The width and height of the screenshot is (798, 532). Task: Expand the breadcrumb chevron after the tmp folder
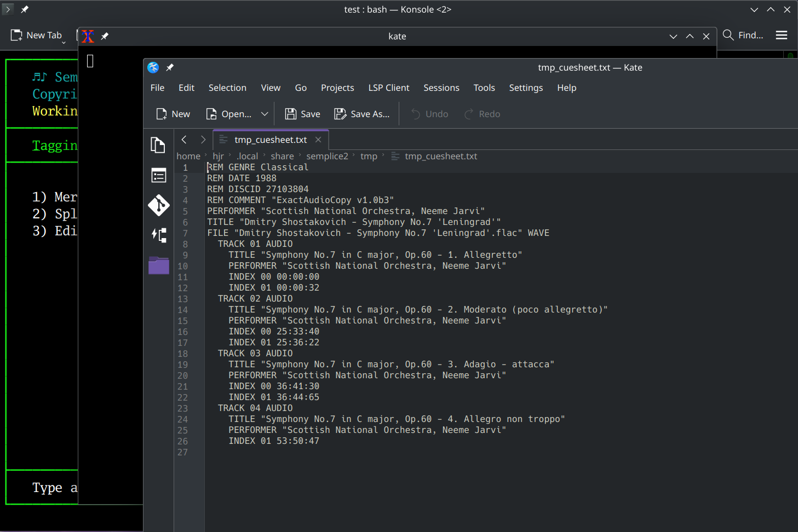(383, 156)
